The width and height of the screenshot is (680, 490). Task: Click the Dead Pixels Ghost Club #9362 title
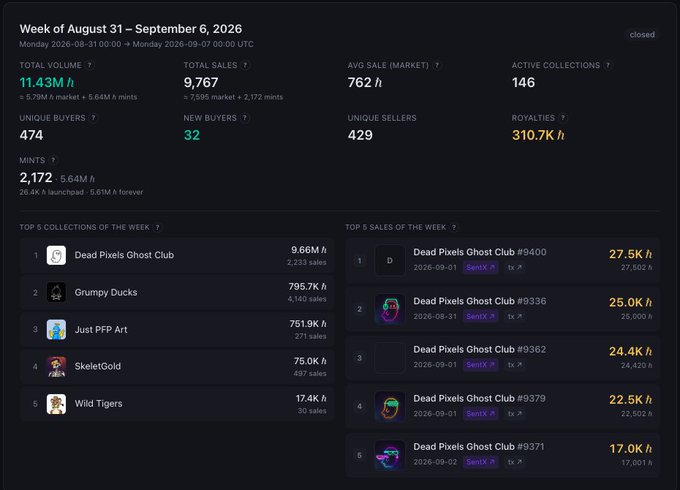point(480,349)
